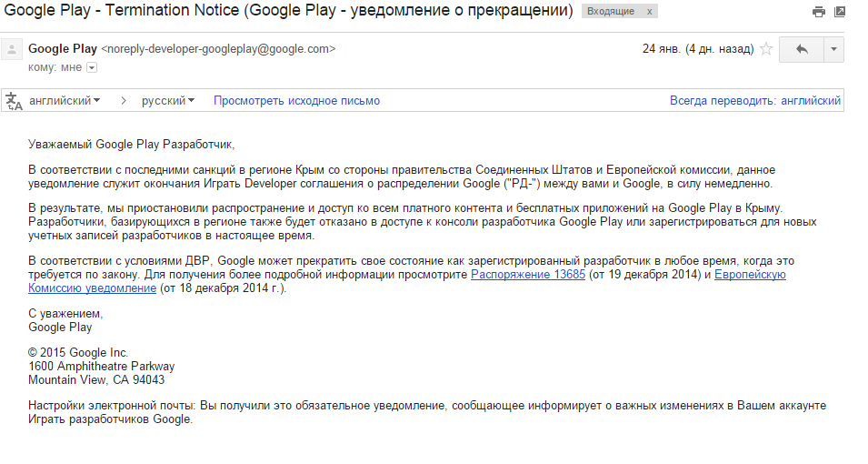
Task: Open source language dropdown английский
Action: pyautogui.click(x=65, y=101)
